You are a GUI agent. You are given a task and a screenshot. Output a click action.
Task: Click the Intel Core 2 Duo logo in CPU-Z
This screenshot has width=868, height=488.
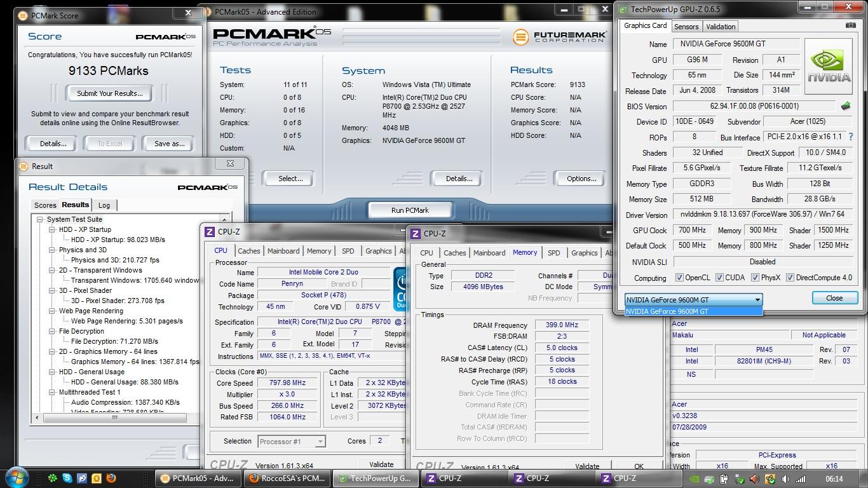click(x=400, y=289)
